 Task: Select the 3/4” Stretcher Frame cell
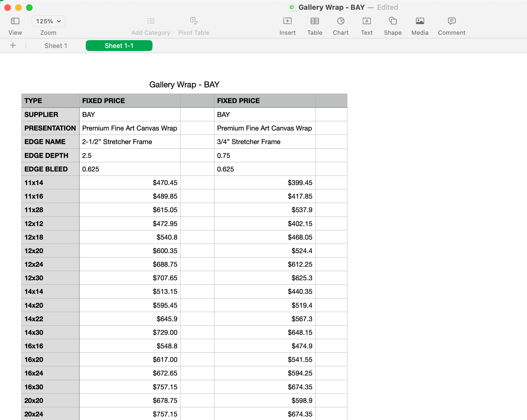point(265,142)
